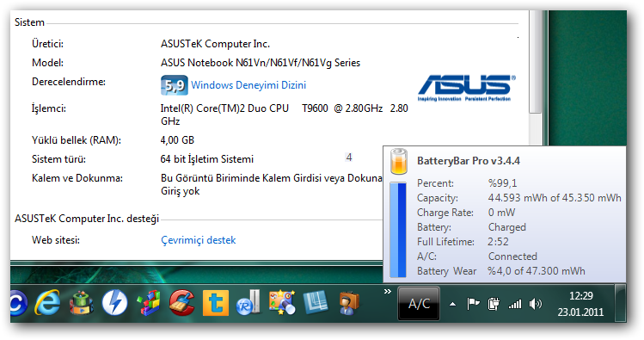Expand the hidden taskbar toolbar chevron

coord(387,292)
